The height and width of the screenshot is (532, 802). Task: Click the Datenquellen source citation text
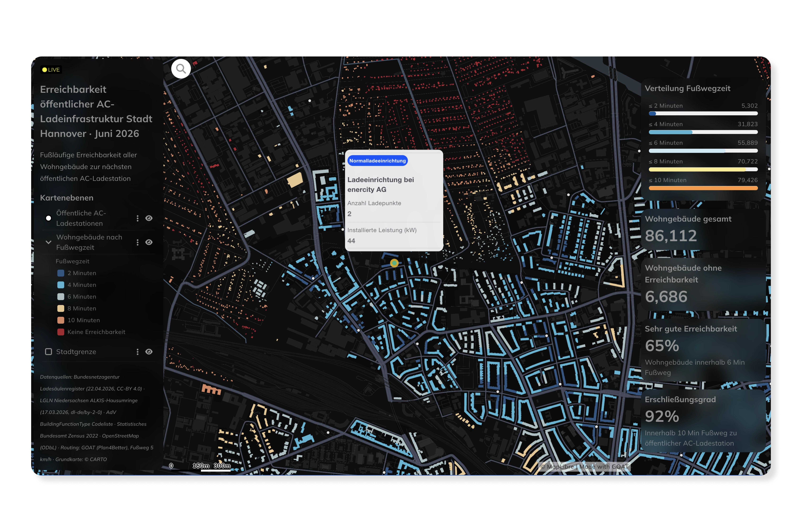coord(97,418)
